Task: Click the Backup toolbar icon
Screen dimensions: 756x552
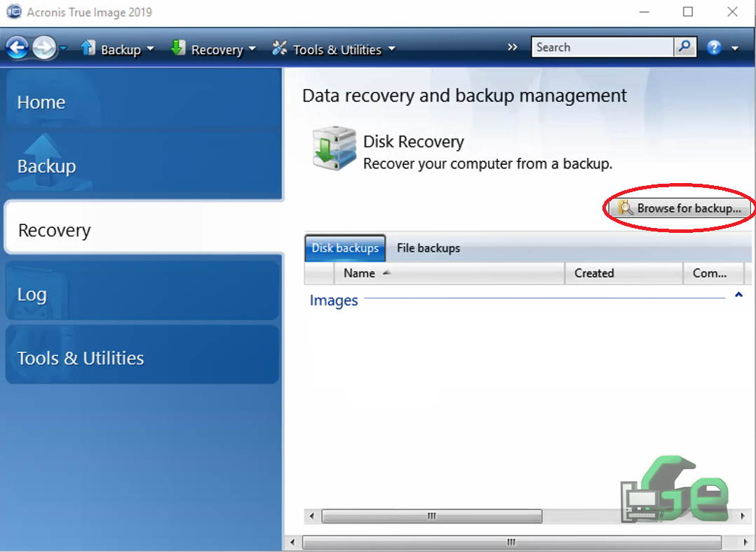Action: pyautogui.click(x=88, y=48)
